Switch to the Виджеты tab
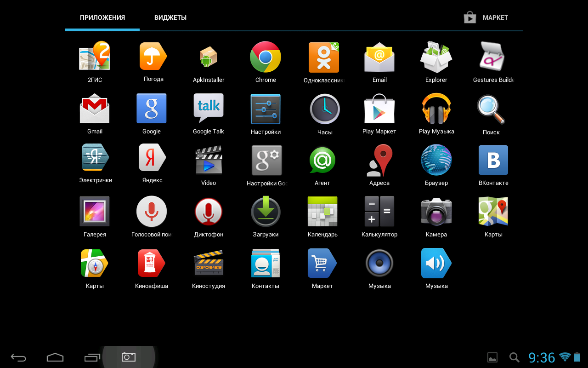The image size is (588, 368). 170,17
